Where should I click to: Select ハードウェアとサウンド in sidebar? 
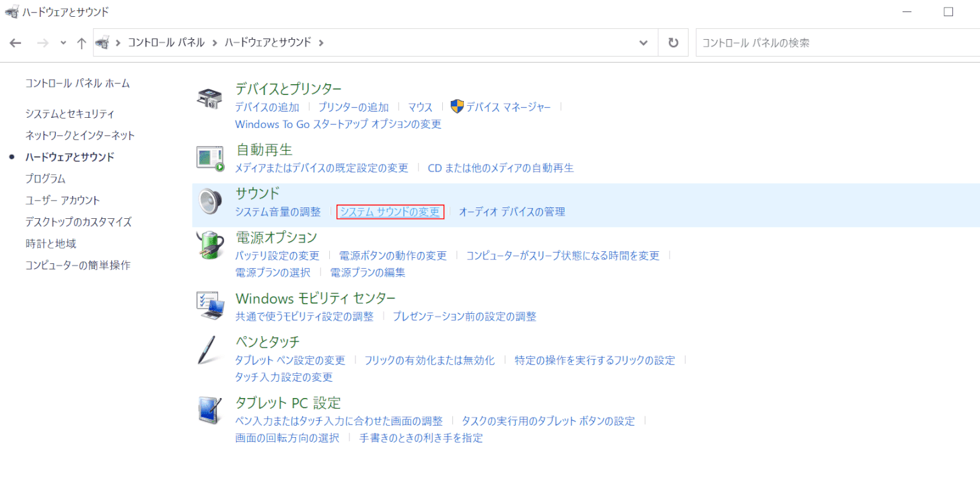pyautogui.click(x=70, y=157)
